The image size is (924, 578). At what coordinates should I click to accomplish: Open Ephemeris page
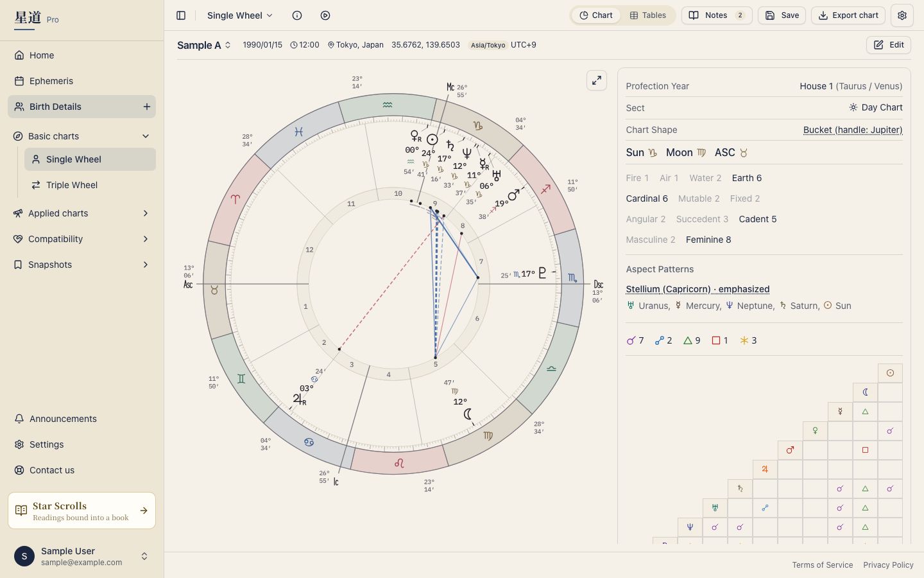point(81,81)
